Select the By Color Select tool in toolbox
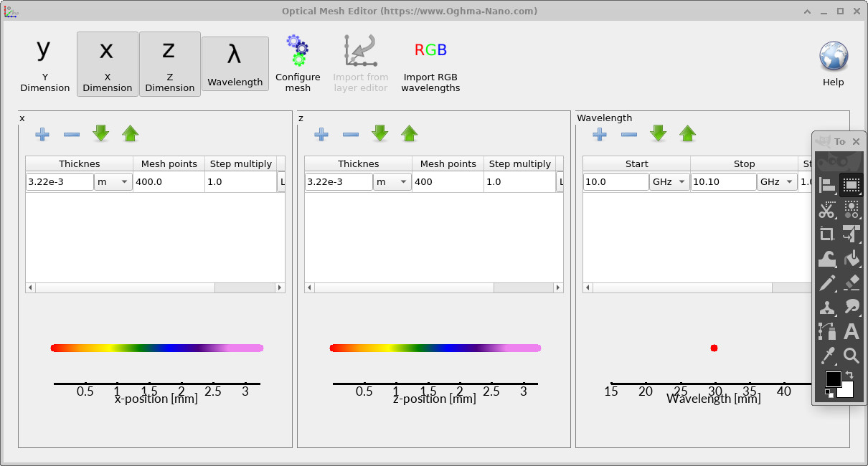868x466 pixels. click(852, 210)
